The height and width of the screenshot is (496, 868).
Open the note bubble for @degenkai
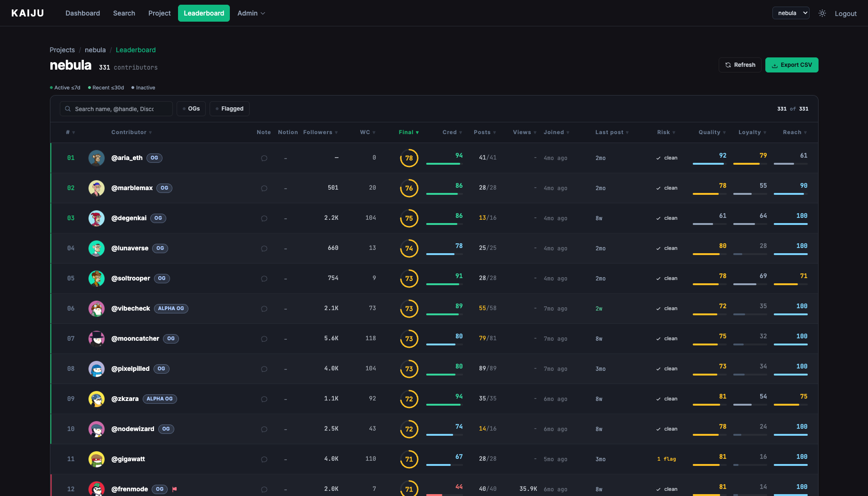click(x=264, y=218)
